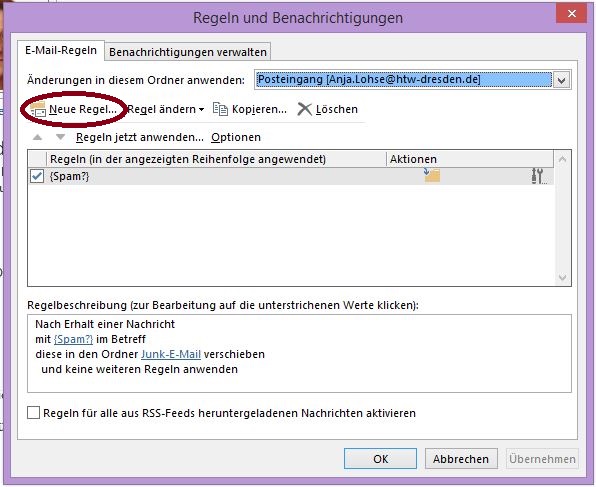The image size is (596, 487).
Task: Open Regeln jetzt anwenden
Action: click(139, 137)
